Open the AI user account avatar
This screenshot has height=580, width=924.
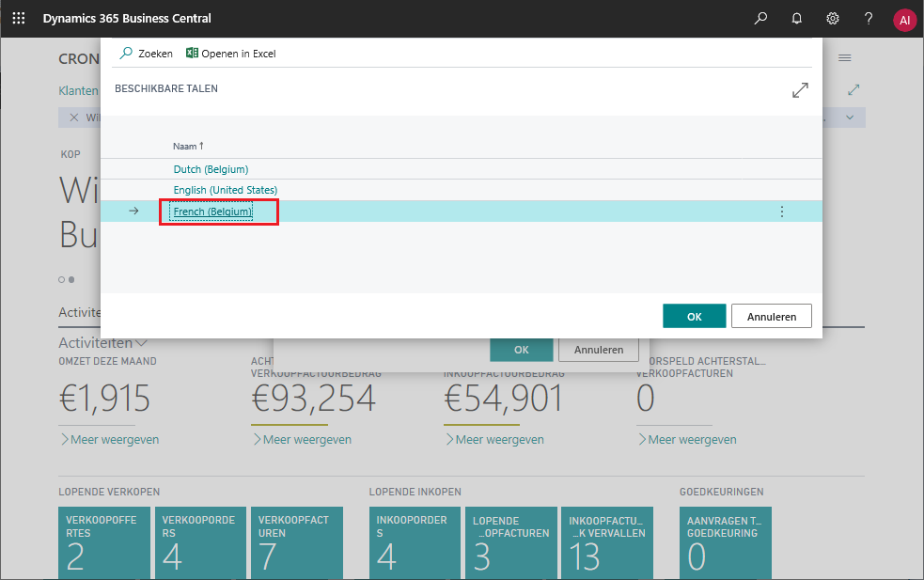tap(904, 20)
